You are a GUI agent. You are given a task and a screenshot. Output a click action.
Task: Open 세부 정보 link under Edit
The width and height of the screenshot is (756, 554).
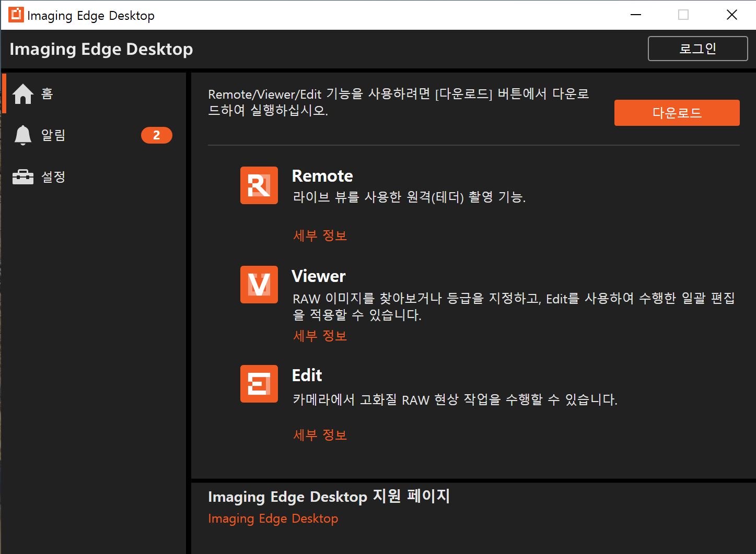[x=320, y=435]
